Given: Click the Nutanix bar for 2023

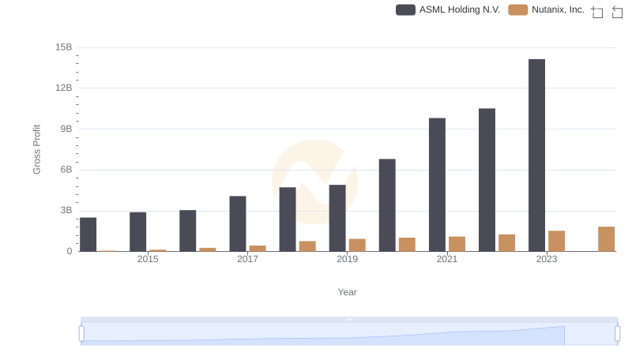Looking at the screenshot, I should 557,241.
